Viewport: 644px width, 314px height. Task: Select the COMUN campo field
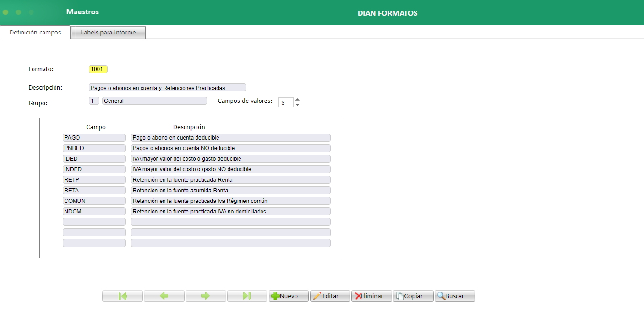point(94,201)
